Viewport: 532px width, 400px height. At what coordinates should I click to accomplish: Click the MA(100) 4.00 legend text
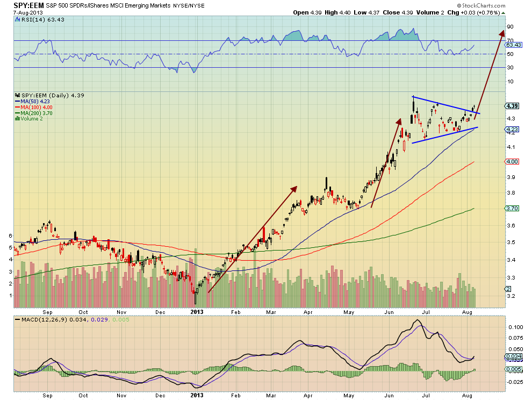[x=37, y=108]
